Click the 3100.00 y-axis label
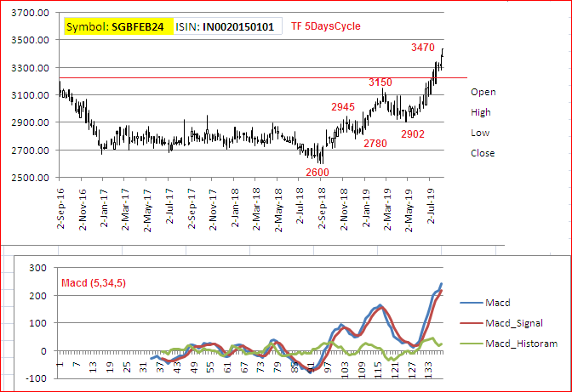This screenshot has width=572, height=392. tap(30, 95)
